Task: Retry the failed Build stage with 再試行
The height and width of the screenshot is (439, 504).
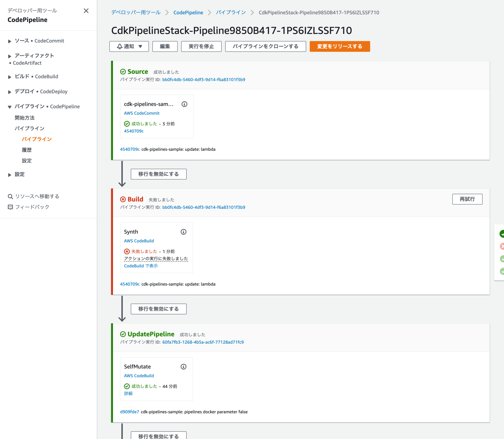Action: [467, 199]
